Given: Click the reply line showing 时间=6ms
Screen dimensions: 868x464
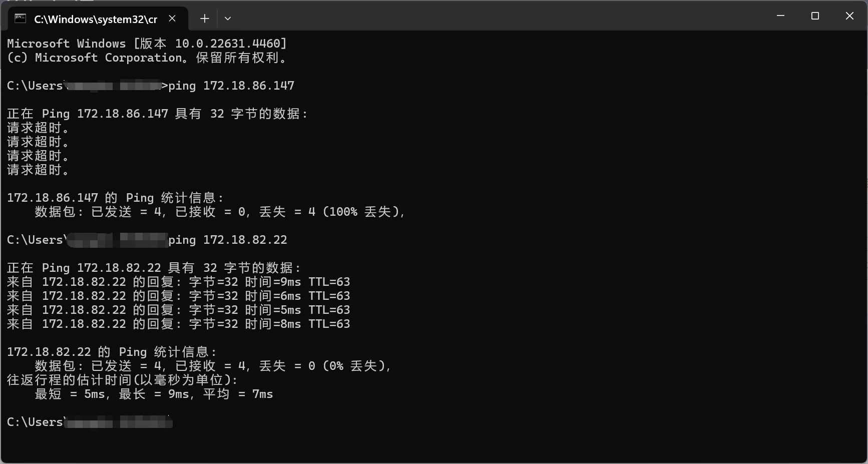Looking at the screenshot, I should pyautogui.click(x=178, y=296).
